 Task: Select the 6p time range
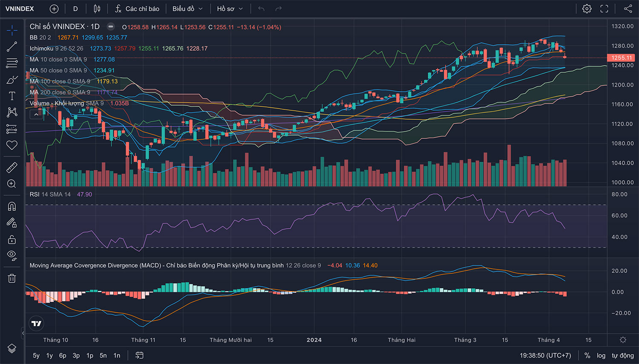63,355
